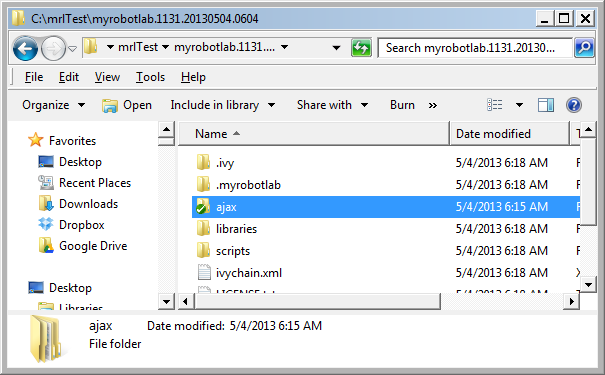
Task: Click the large ajax folder preview icon
Action: [x=46, y=338]
